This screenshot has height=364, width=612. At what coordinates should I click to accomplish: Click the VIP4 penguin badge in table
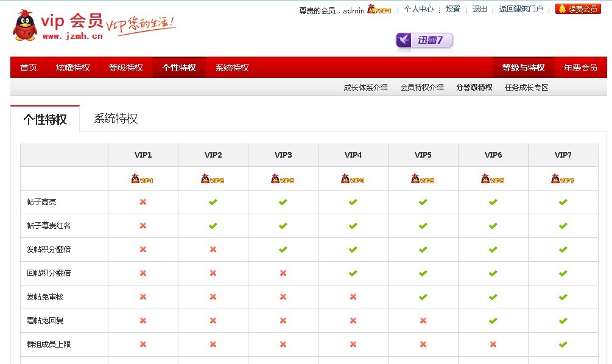click(353, 179)
